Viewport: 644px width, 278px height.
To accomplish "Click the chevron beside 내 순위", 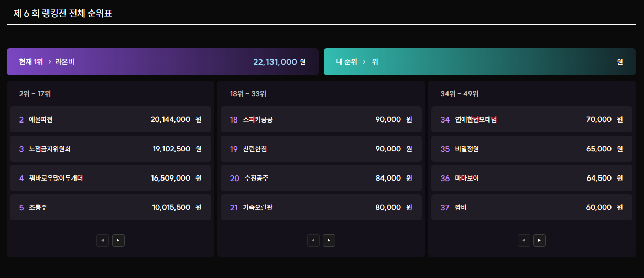I will click(x=364, y=62).
